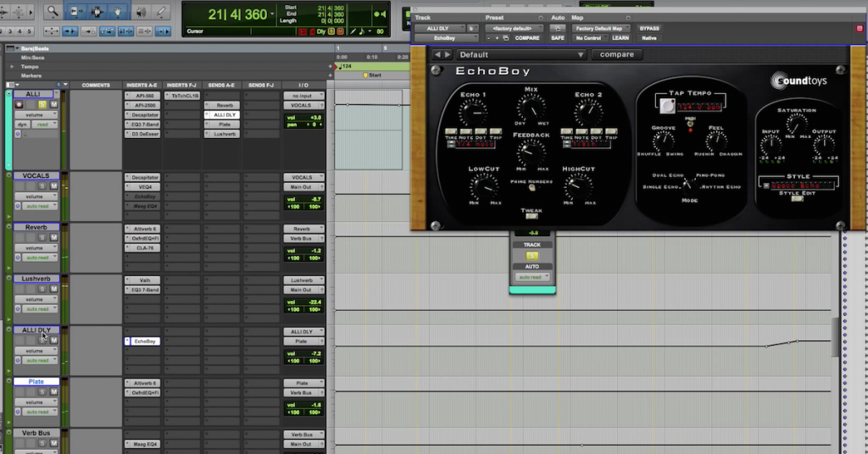Select the Selector waveform tool
Screen dimensions: 868x454
point(97,11)
